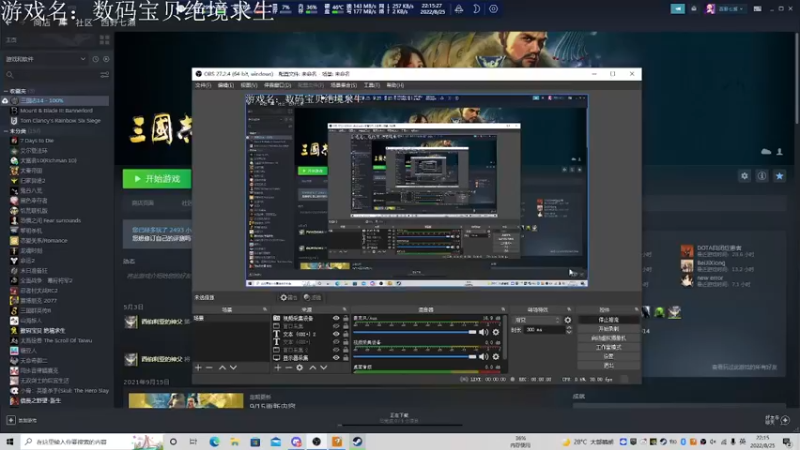The height and width of the screenshot is (450, 800).
Task: Click the Steam library search field
Action: [51, 75]
